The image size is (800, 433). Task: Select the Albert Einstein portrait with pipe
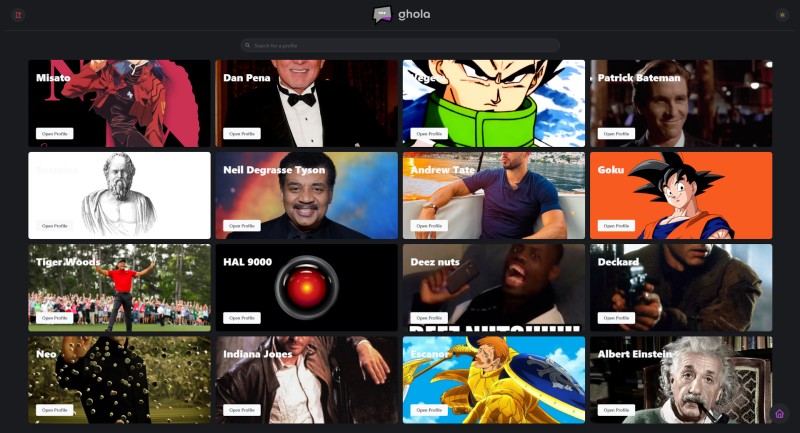point(700,380)
